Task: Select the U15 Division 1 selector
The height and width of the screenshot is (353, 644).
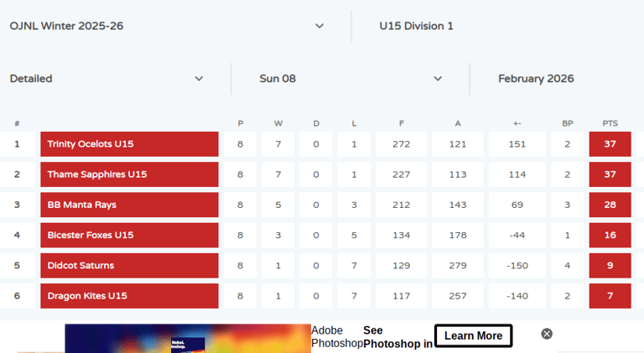Action: pyautogui.click(x=416, y=26)
